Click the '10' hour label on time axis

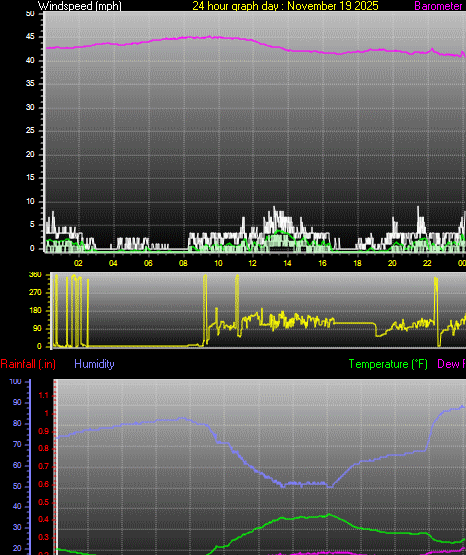pyautogui.click(x=218, y=263)
